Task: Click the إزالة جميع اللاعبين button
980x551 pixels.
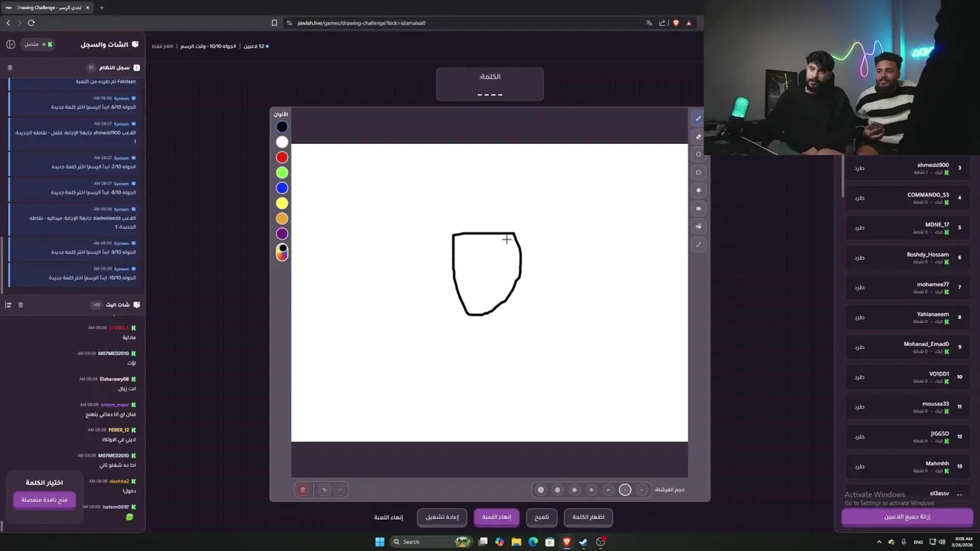Action: click(x=907, y=517)
